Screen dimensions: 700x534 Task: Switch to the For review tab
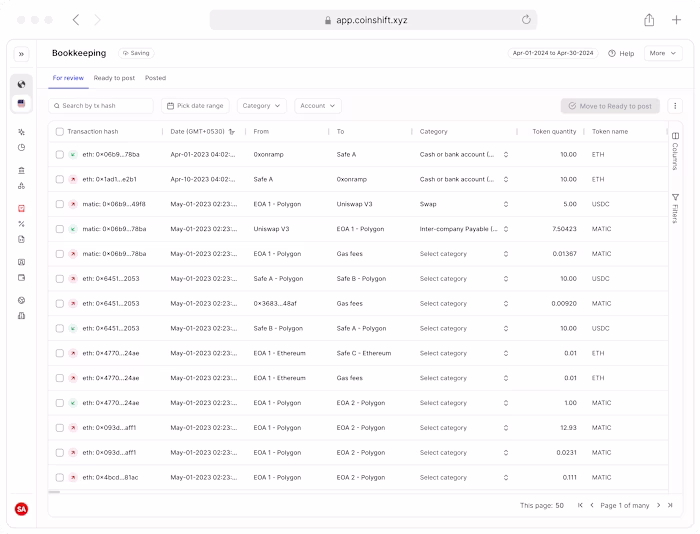[68, 78]
